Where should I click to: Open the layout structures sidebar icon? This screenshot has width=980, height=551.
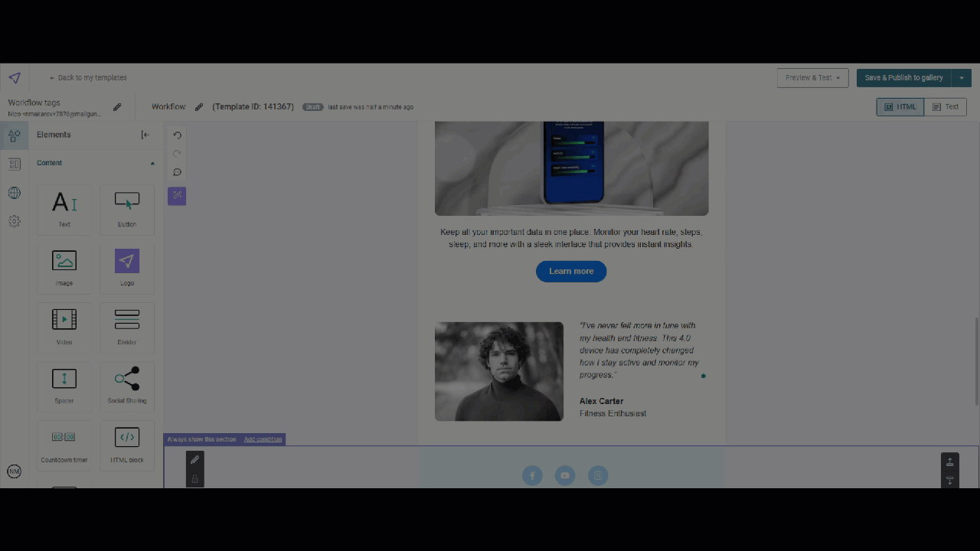(14, 165)
